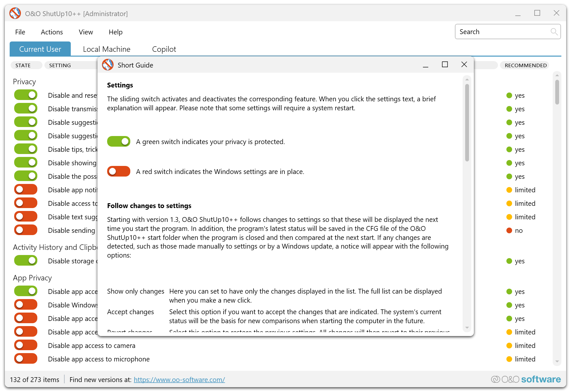Image resolution: width=571 pixels, height=392 pixels.
Task: Switch to the Local Machine tab
Action: (106, 49)
